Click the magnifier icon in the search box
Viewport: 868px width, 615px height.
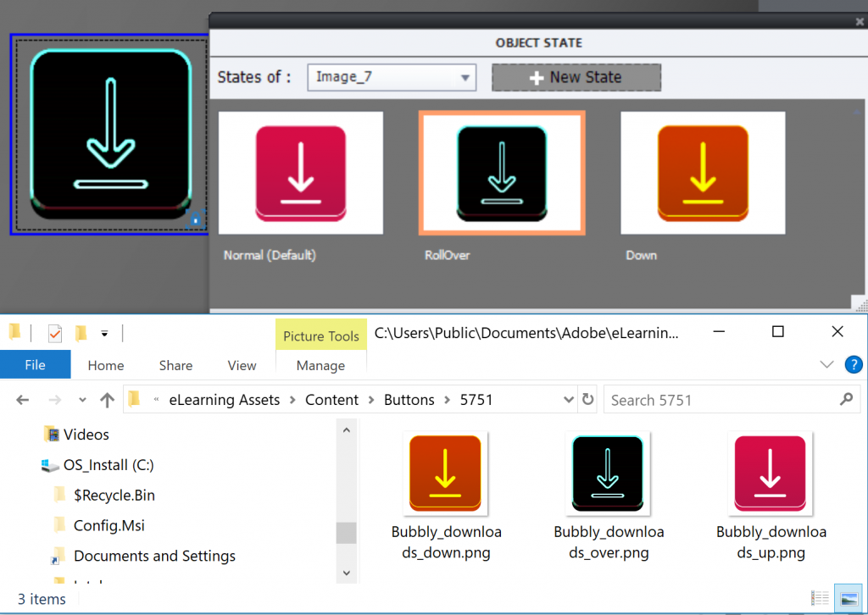845,400
